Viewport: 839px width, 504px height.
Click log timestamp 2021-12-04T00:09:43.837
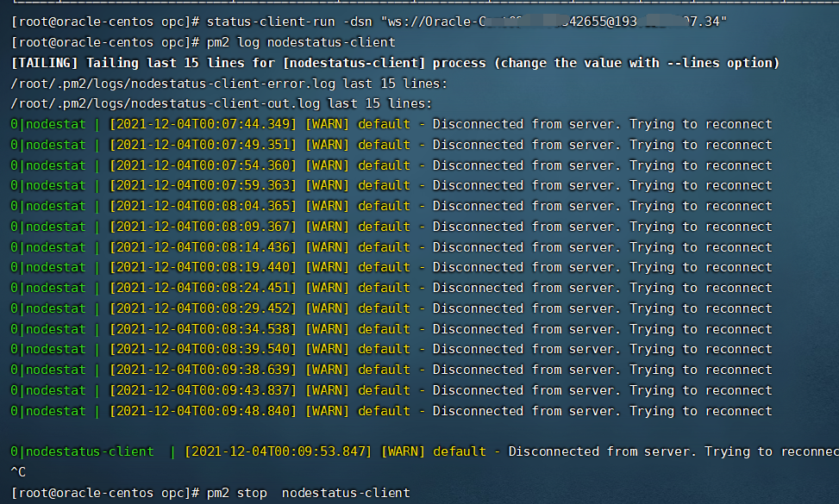[x=203, y=390]
